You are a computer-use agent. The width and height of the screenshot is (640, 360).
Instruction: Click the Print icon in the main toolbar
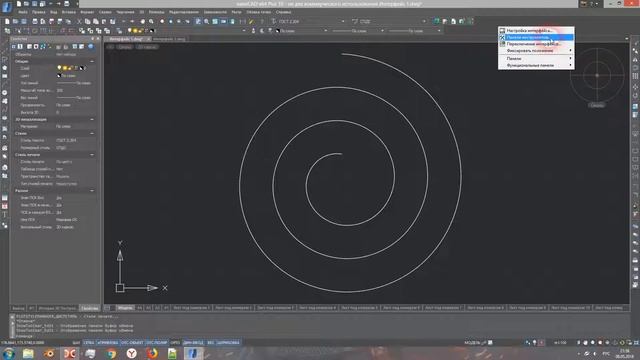(35, 21)
